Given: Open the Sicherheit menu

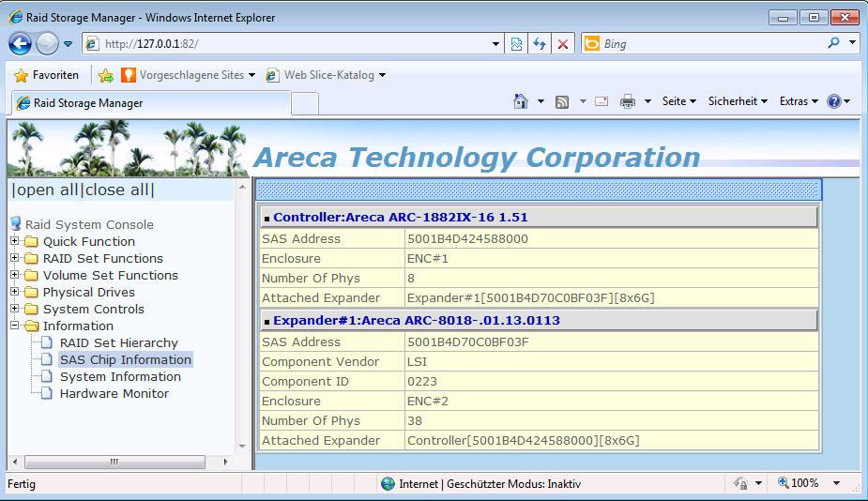Looking at the screenshot, I should coord(738,101).
